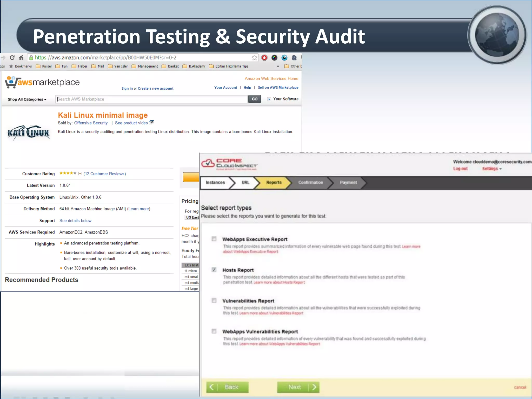
Task: Reload the page with the refresh icon
Action: pos(12,58)
